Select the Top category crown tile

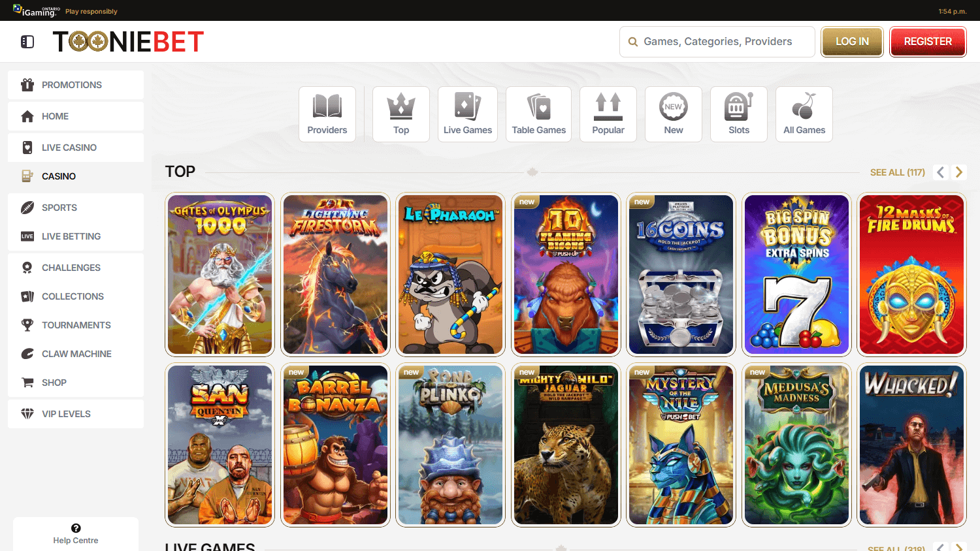coord(401,114)
